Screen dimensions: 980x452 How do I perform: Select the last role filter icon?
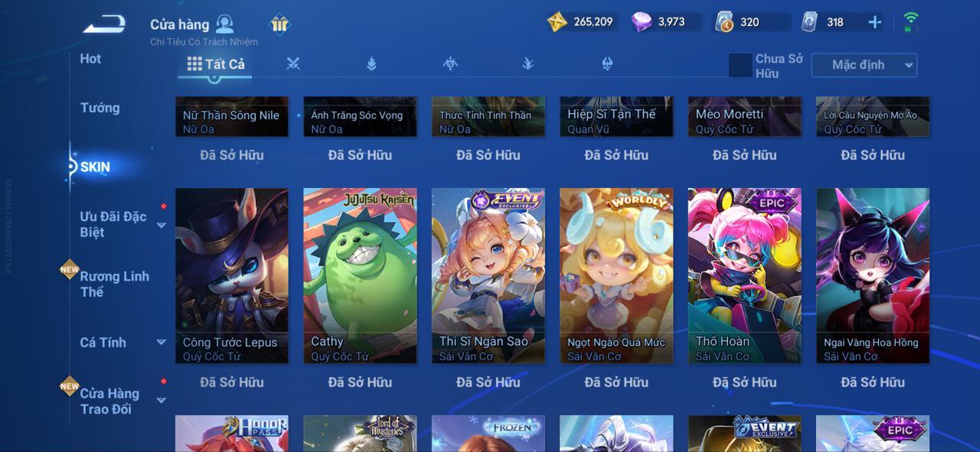607,64
